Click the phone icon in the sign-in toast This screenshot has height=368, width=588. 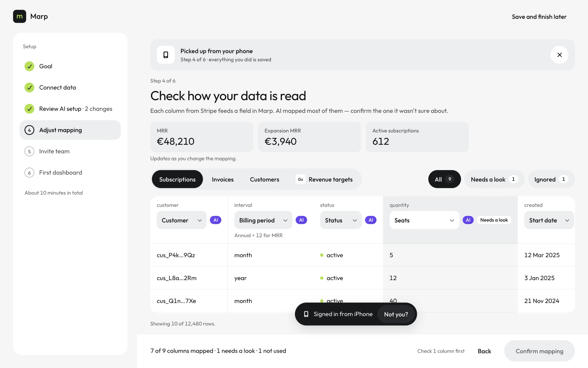[x=306, y=314]
